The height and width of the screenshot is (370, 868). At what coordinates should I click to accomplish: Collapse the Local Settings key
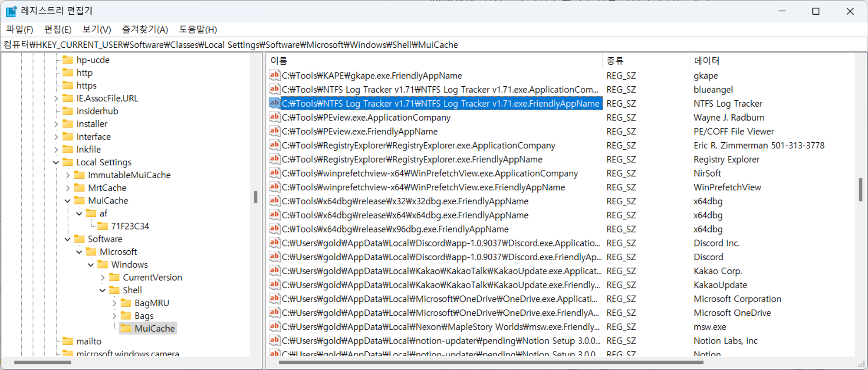(56, 162)
